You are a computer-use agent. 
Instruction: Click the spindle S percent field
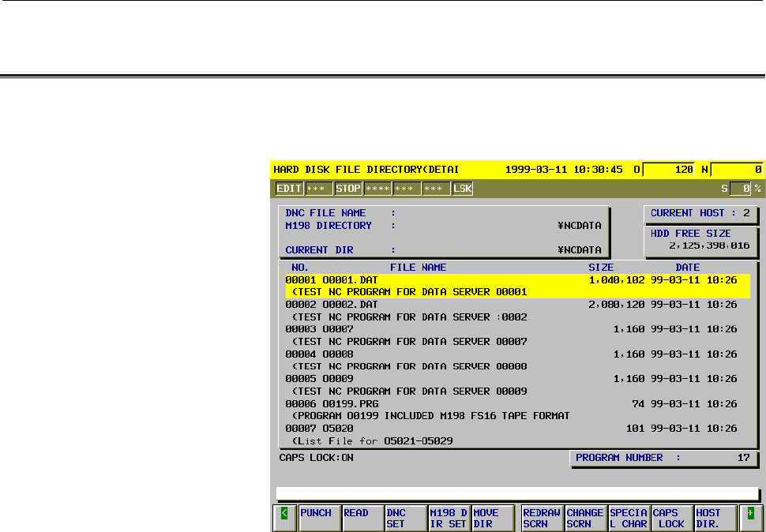click(x=740, y=189)
